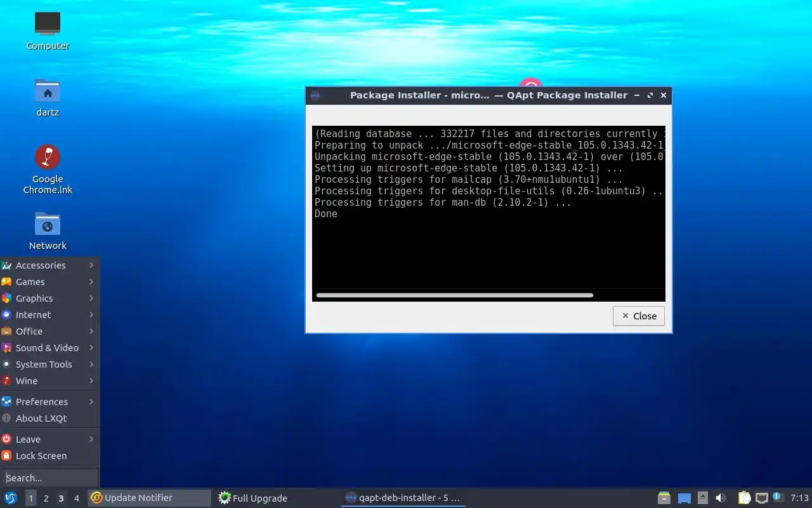Image resolution: width=812 pixels, height=508 pixels.
Task: Switch to workspace 2
Action: [46, 498]
